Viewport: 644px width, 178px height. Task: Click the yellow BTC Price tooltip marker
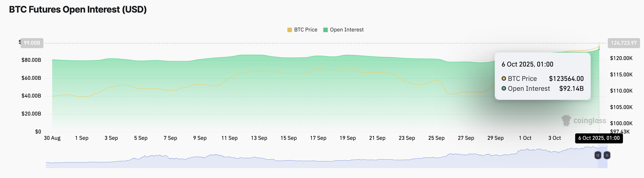pos(504,78)
